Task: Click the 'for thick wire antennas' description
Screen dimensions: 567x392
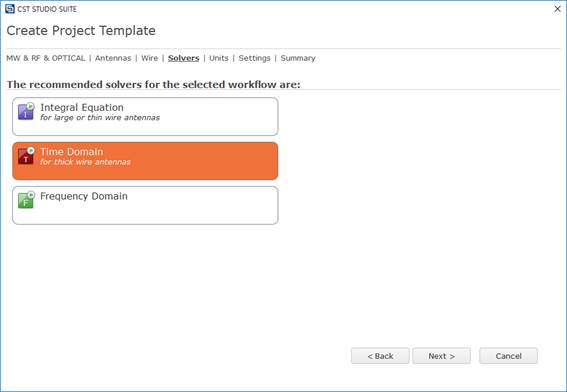Action: coord(85,162)
